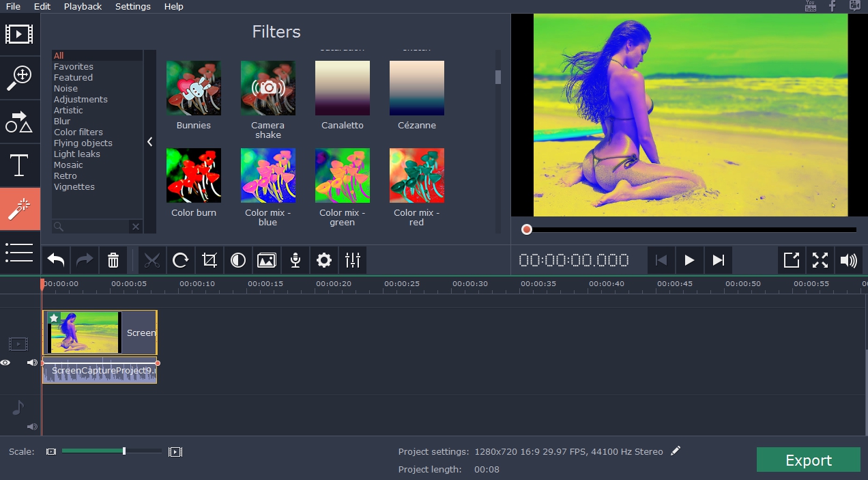The image size is (868, 480).
Task: Open the File menu
Action: coord(13,6)
